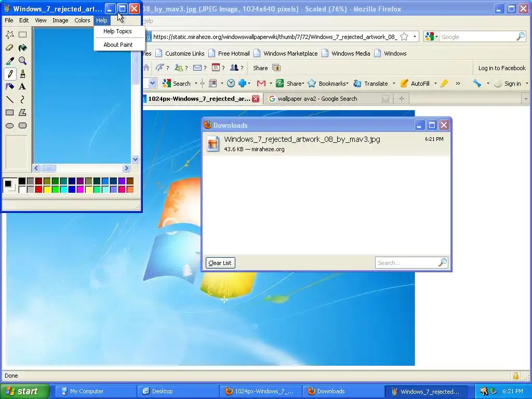Open the Windows start button

click(x=25, y=391)
